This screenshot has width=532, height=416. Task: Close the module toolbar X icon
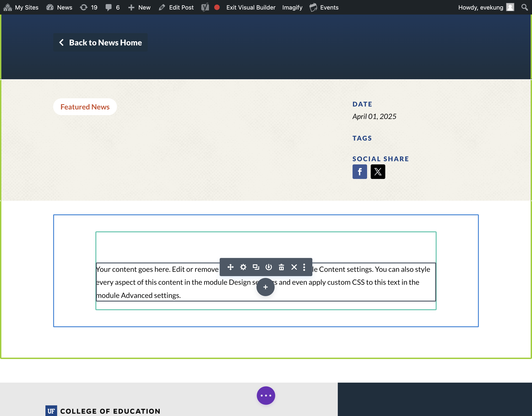point(294,267)
